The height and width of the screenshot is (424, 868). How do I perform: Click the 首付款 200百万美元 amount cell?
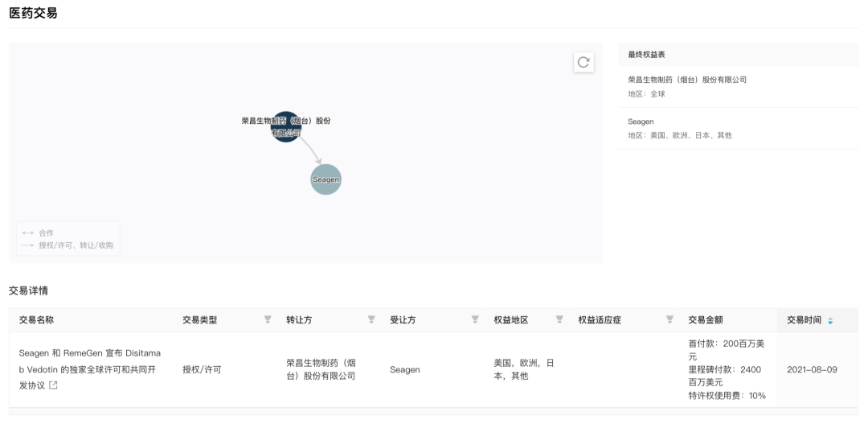(x=727, y=350)
